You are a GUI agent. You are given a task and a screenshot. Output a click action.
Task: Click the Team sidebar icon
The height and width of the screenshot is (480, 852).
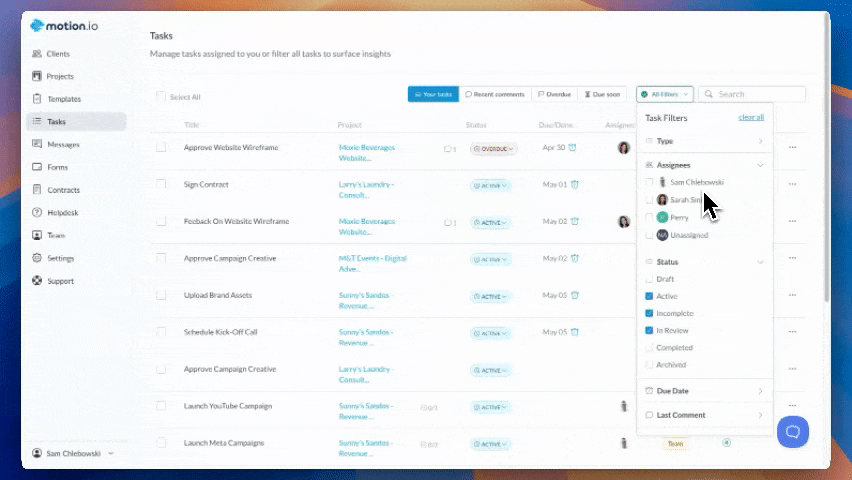(x=37, y=235)
